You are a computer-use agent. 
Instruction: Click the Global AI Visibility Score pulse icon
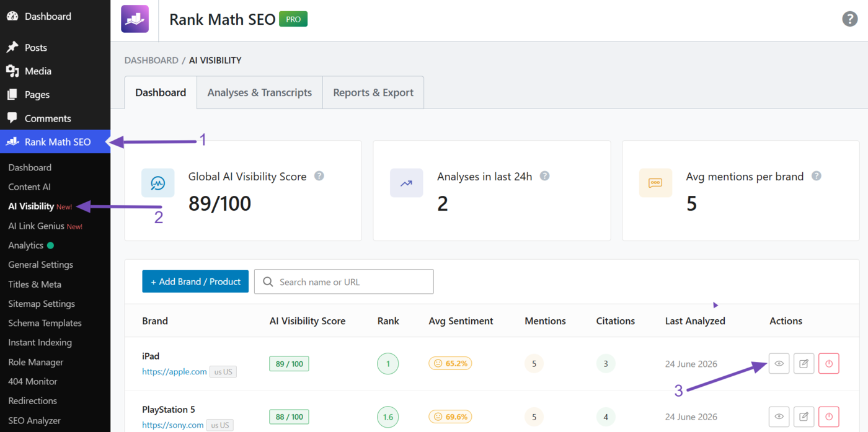coord(157,183)
